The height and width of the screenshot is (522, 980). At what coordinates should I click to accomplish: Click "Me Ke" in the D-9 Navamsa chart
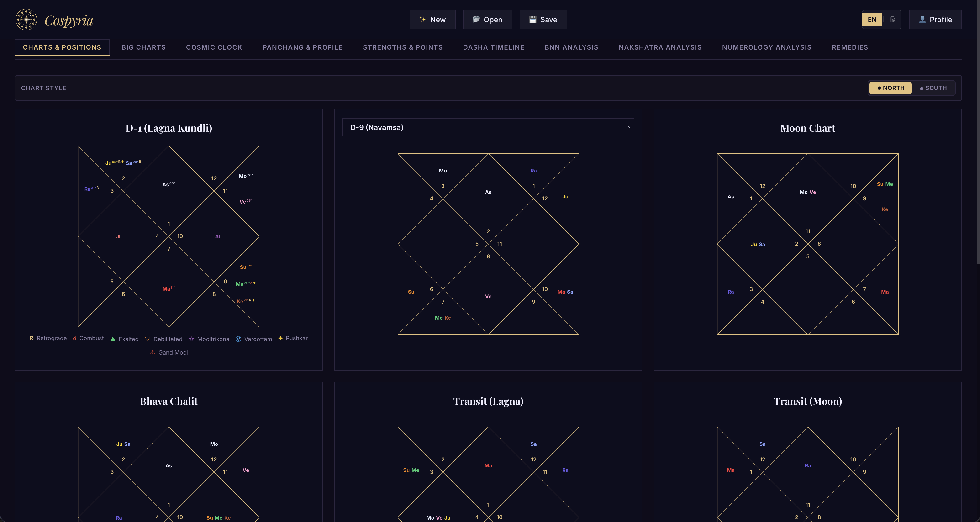443,318
